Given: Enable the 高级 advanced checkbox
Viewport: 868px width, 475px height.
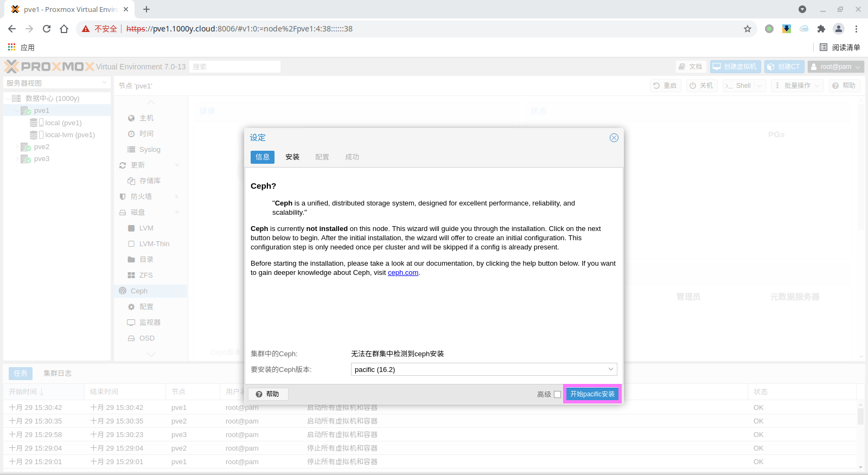Looking at the screenshot, I should [557, 394].
